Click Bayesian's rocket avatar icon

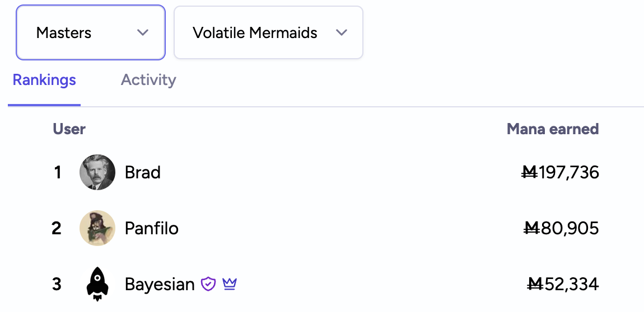click(x=97, y=284)
